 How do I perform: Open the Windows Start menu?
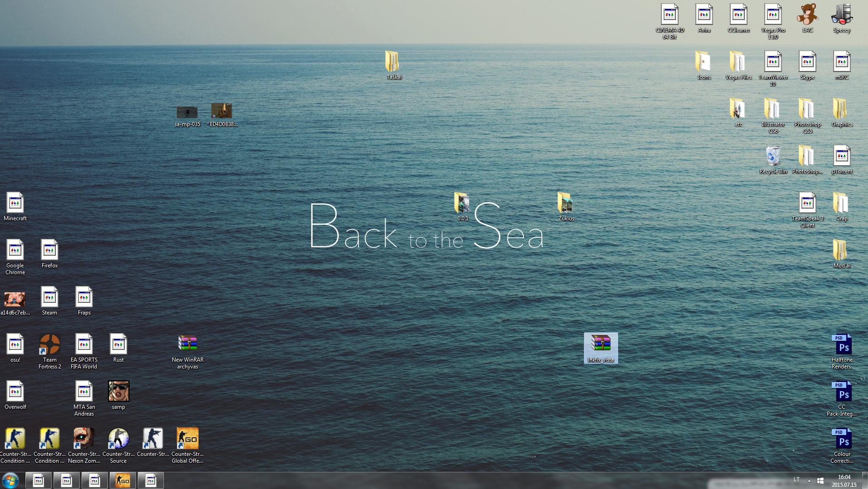pyautogui.click(x=10, y=480)
